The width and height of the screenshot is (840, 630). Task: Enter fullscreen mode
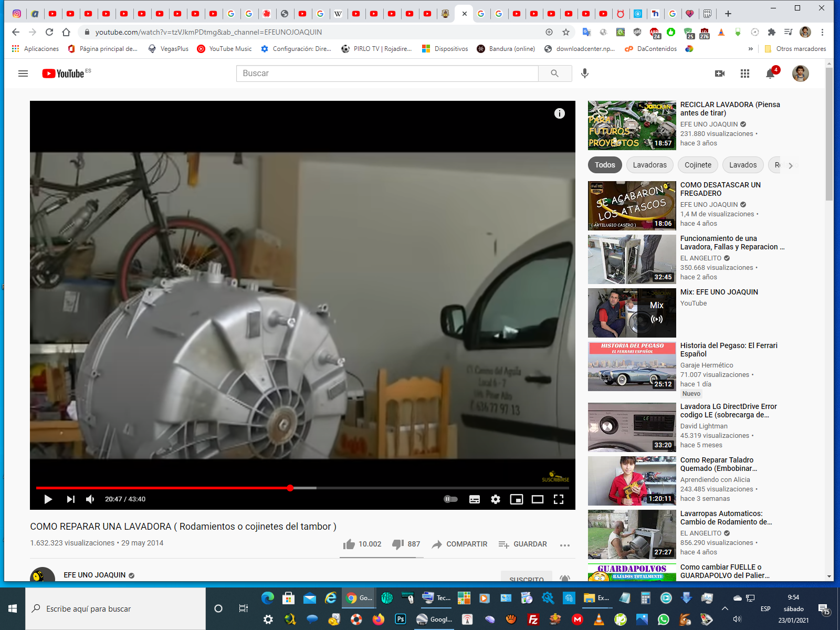click(x=559, y=499)
